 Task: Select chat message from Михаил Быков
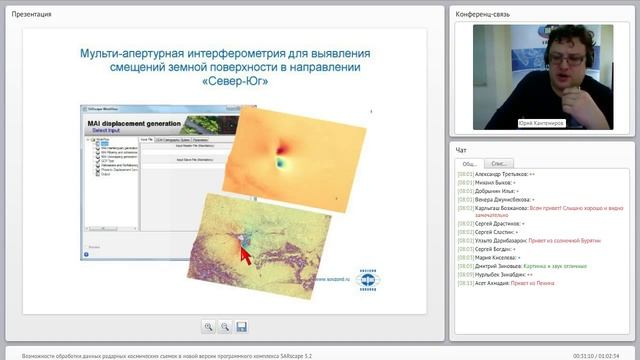point(487,183)
